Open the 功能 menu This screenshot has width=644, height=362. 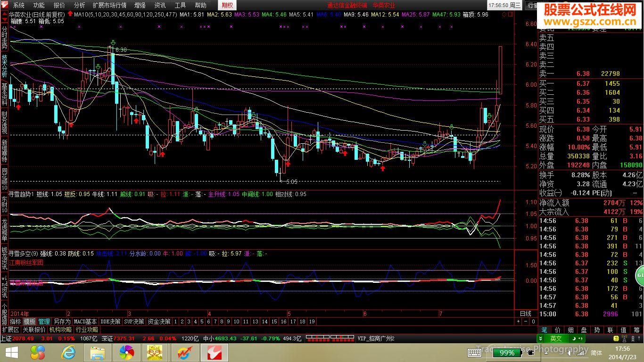pos(39,5)
